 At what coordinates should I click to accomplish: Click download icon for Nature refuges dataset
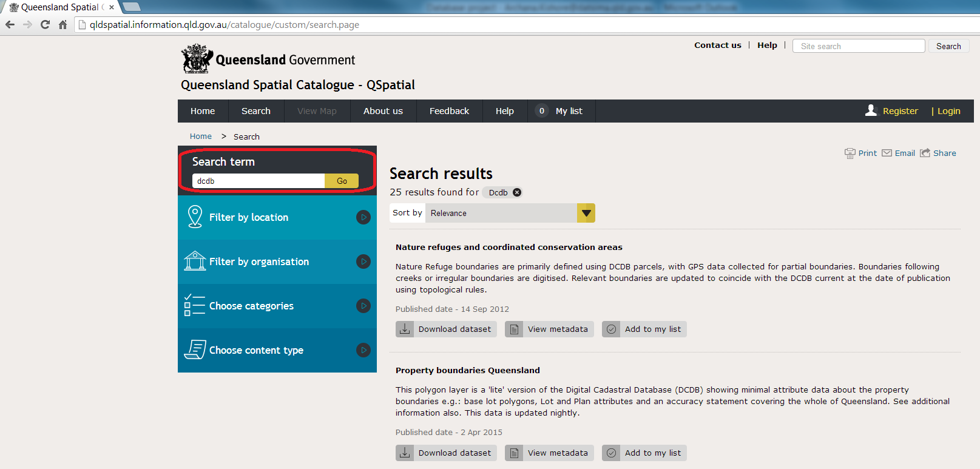tap(405, 329)
